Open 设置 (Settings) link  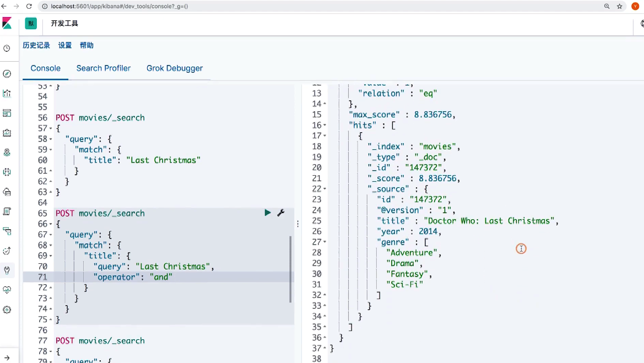tap(65, 45)
